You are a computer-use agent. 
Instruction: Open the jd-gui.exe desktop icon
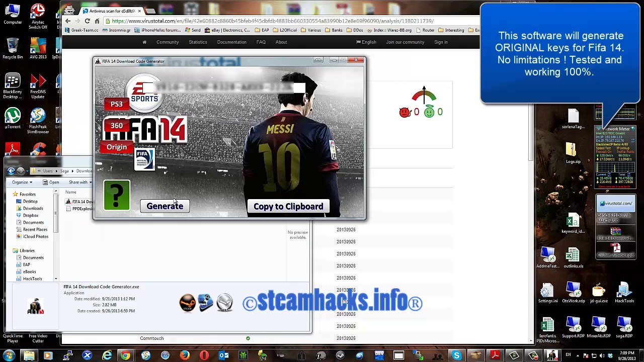[x=599, y=293]
